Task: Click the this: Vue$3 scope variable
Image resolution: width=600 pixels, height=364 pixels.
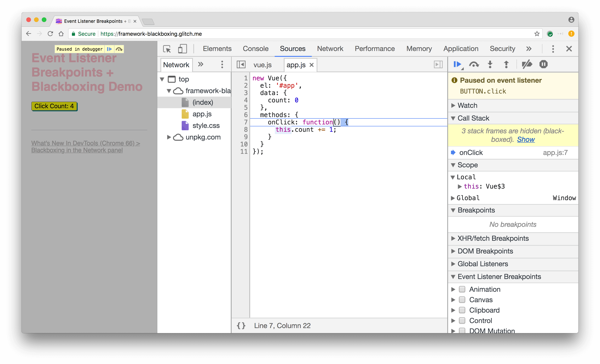Action: [x=483, y=186]
